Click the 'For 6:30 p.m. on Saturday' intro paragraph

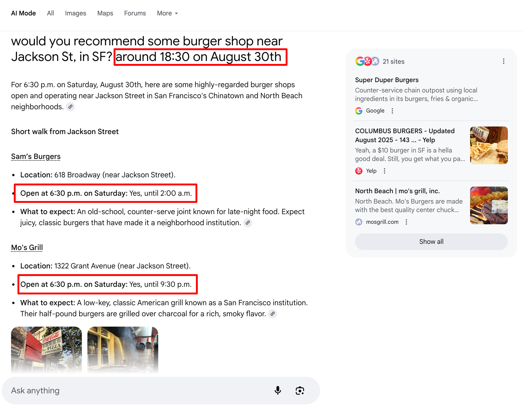157,96
